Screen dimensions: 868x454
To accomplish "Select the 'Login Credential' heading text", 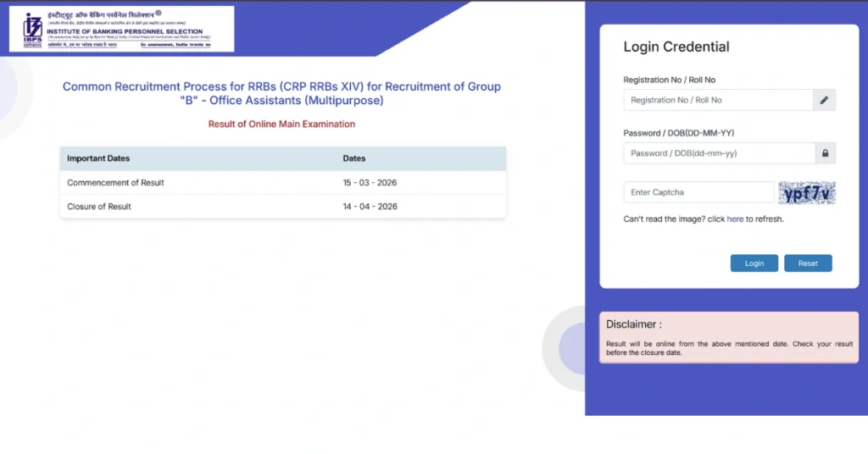I will coord(676,47).
